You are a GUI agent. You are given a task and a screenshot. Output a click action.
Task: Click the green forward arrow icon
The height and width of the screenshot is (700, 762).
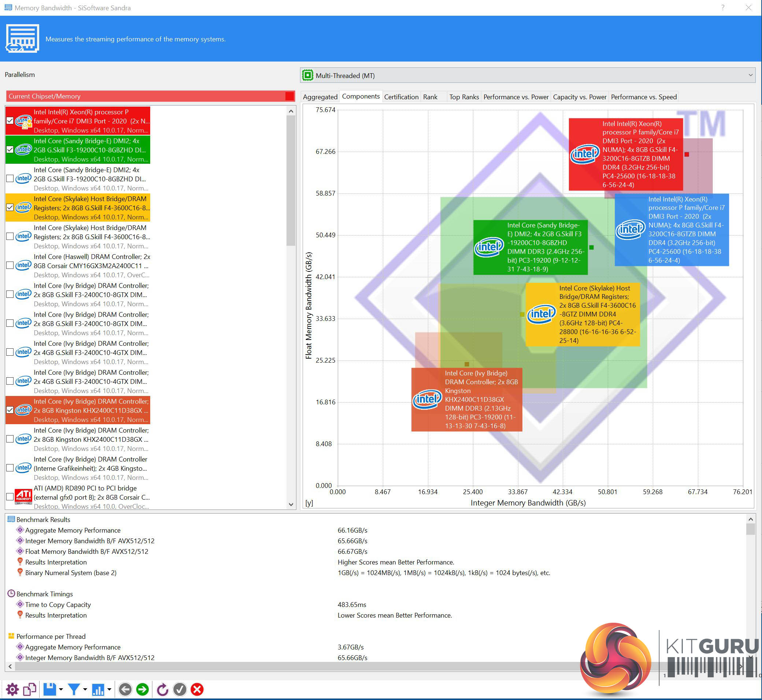[x=143, y=689]
